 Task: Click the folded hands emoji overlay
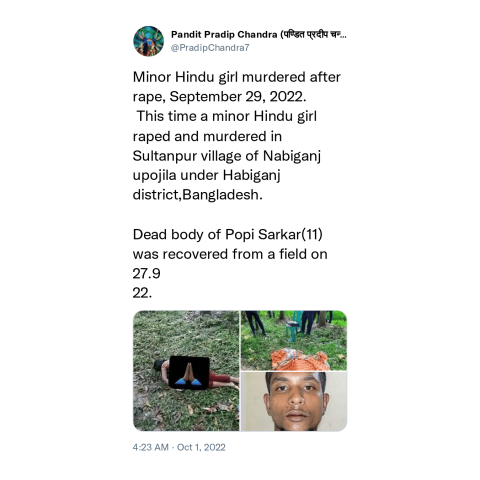click(189, 373)
